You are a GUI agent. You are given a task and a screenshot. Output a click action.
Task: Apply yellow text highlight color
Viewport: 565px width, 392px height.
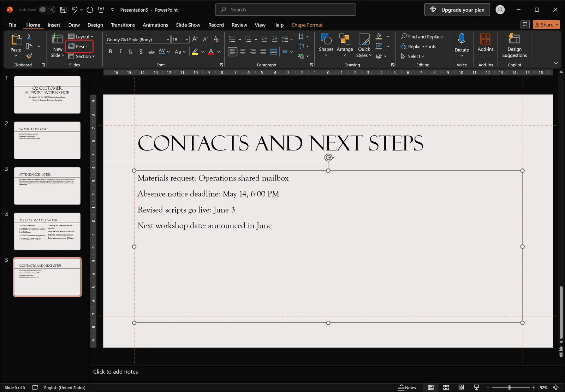tap(195, 52)
